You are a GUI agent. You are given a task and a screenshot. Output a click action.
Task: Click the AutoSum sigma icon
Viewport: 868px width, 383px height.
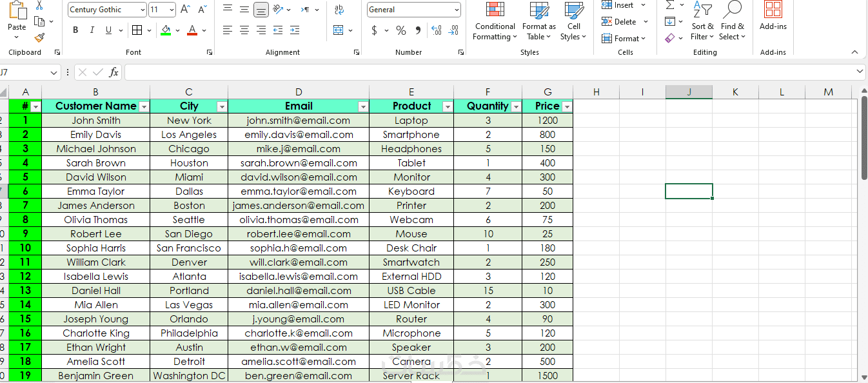tap(670, 5)
